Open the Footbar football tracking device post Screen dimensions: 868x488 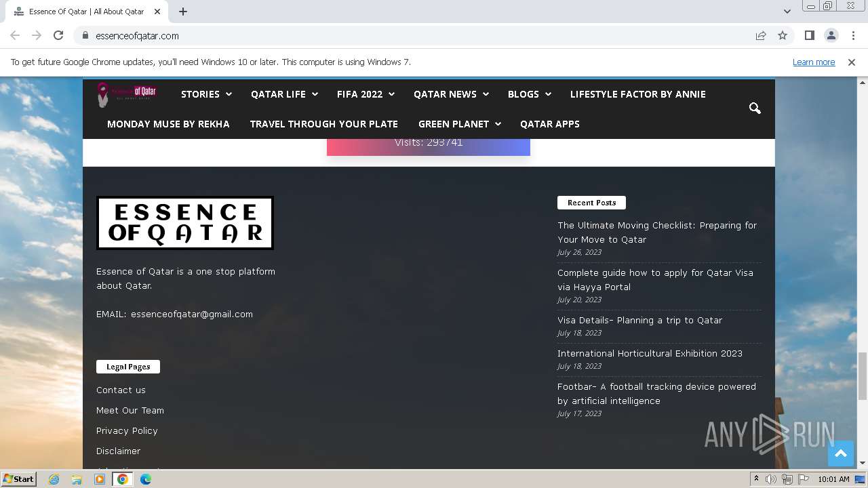[656, 393]
